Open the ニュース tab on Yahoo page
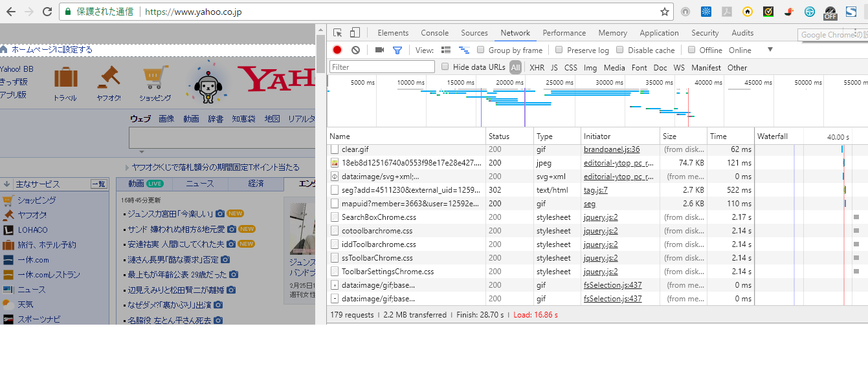The image size is (868, 388). point(200,184)
